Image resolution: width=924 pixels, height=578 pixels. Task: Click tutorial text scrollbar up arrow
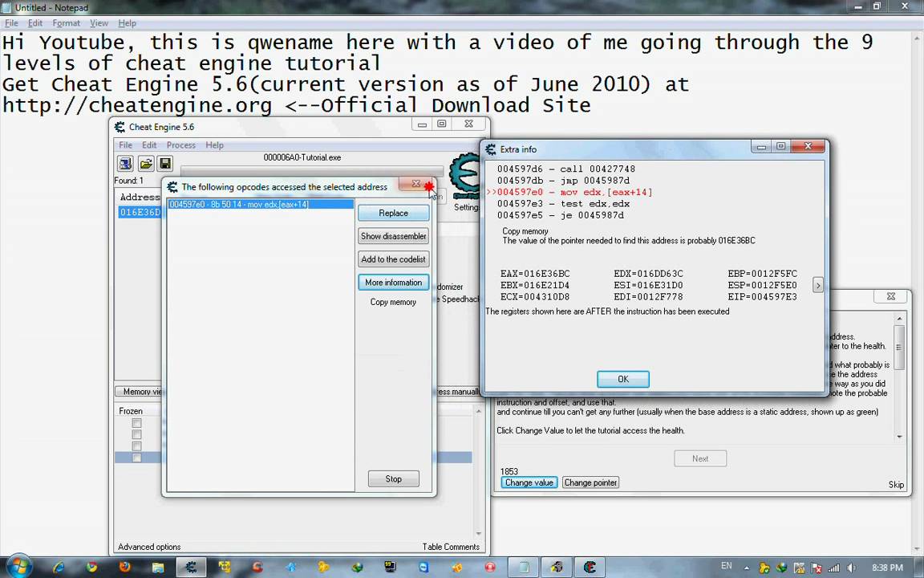tap(899, 319)
